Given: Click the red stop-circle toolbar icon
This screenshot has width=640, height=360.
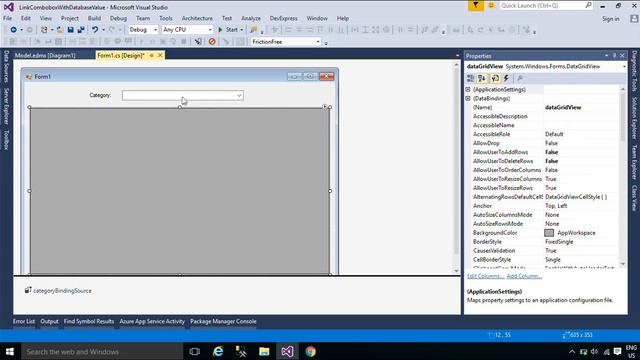Looking at the screenshot, I should click(212, 42).
